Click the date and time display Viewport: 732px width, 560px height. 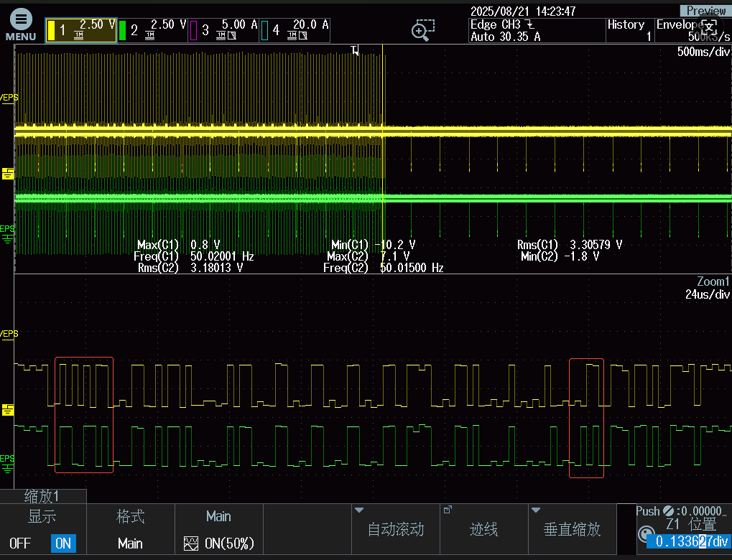click(523, 11)
